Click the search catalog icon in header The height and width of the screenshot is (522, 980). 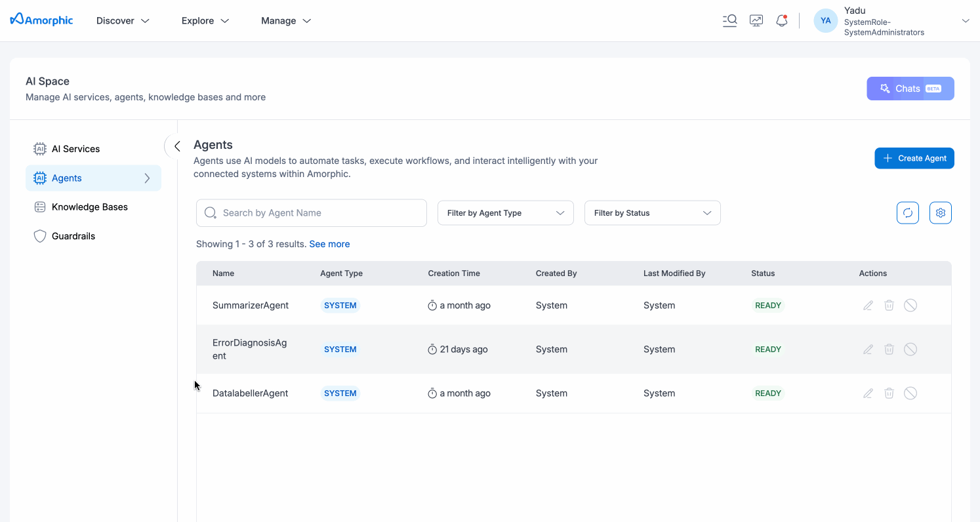(x=729, y=20)
